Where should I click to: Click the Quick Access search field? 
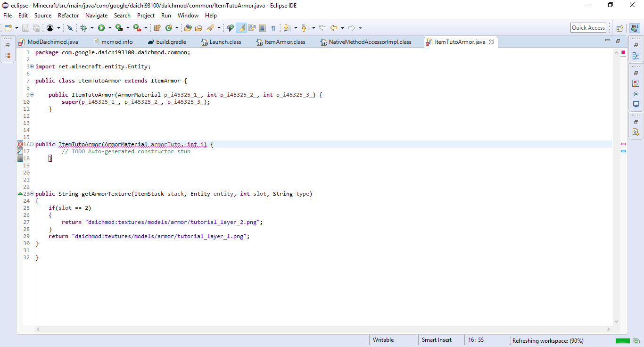tap(588, 28)
